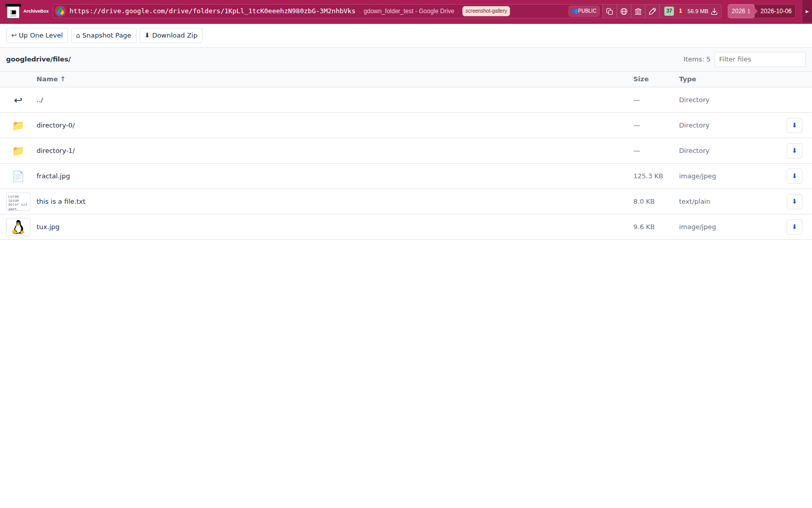Open the directory-1/ folder

pos(56,151)
